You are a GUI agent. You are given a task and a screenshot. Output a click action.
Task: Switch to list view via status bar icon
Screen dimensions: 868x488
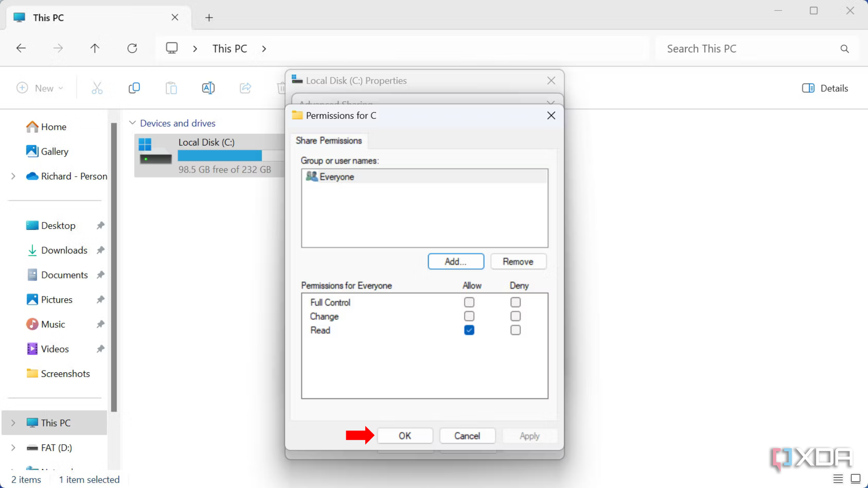pyautogui.click(x=838, y=479)
